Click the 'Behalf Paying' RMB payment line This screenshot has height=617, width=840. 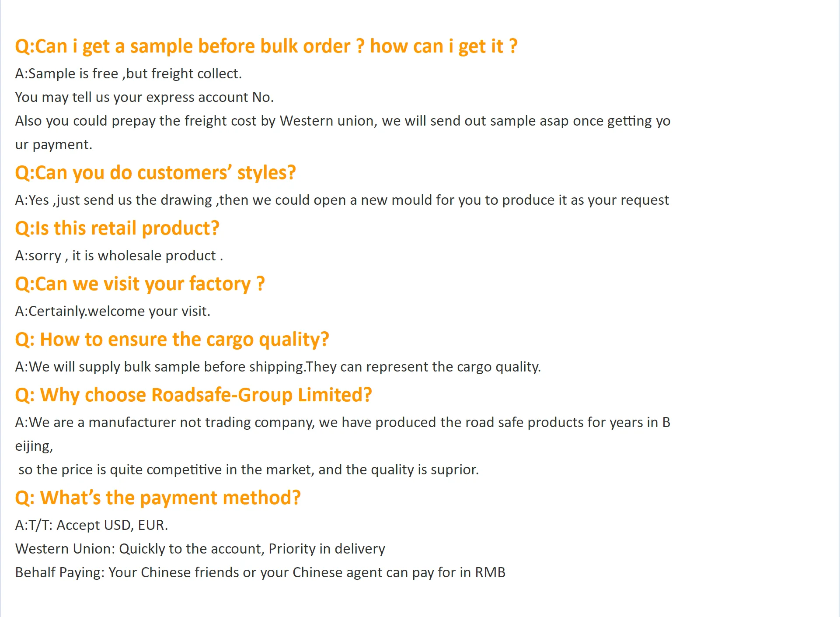[260, 572]
